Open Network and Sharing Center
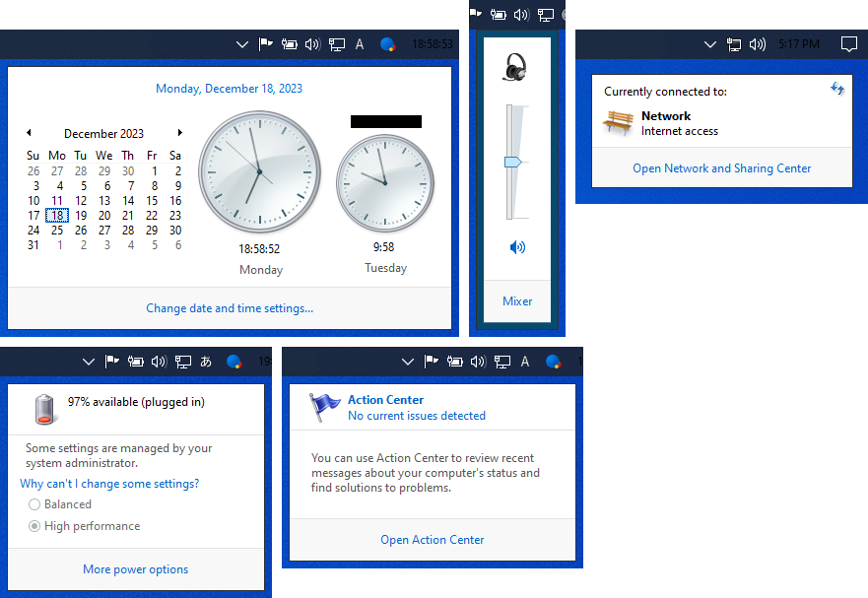The width and height of the screenshot is (868, 598). click(721, 168)
